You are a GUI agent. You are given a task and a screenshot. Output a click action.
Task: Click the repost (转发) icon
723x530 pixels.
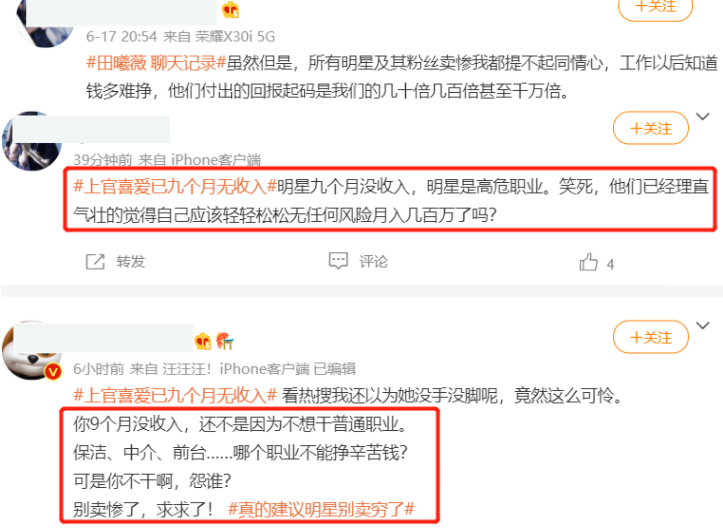pyautogui.click(x=95, y=262)
